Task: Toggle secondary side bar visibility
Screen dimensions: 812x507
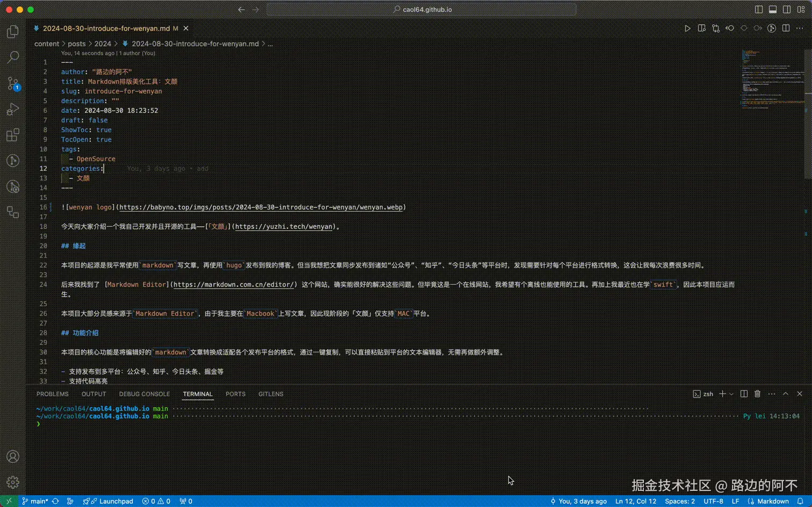Action: [787, 10]
